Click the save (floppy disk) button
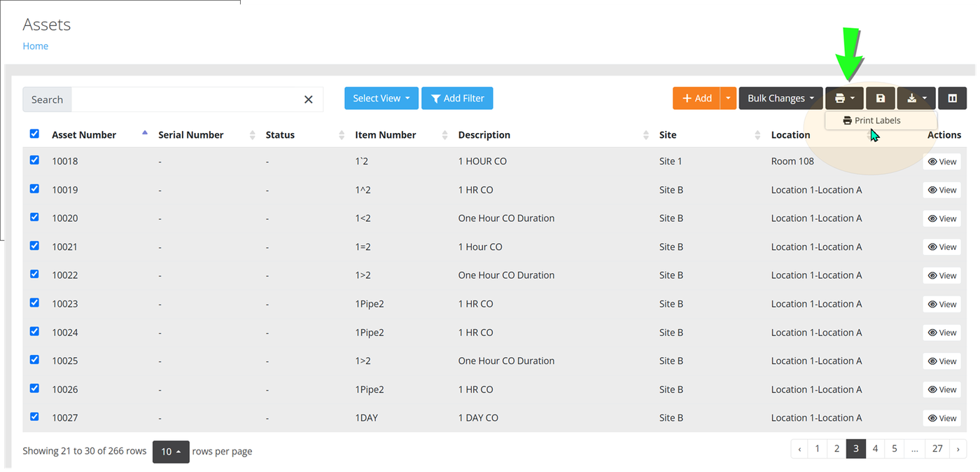This screenshot has width=980, height=472. click(x=881, y=98)
